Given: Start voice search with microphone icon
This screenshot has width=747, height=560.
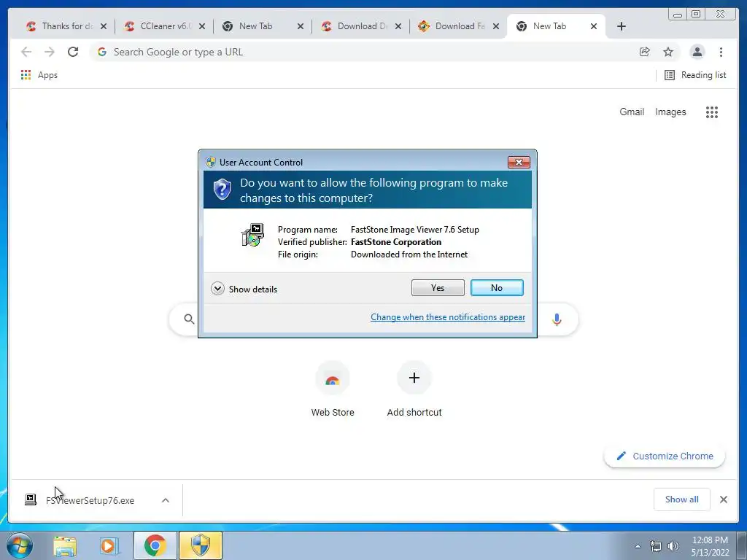Looking at the screenshot, I should click(557, 319).
